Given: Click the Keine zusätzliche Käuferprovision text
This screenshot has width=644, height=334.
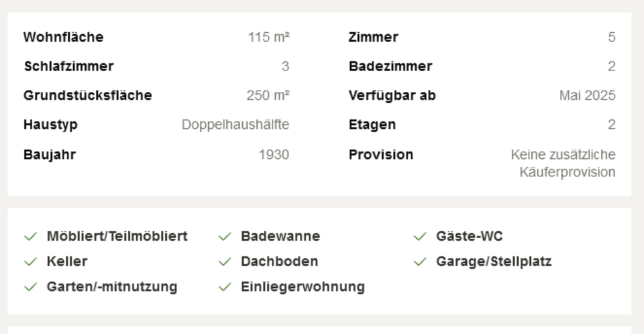Looking at the screenshot, I should pos(563,163).
